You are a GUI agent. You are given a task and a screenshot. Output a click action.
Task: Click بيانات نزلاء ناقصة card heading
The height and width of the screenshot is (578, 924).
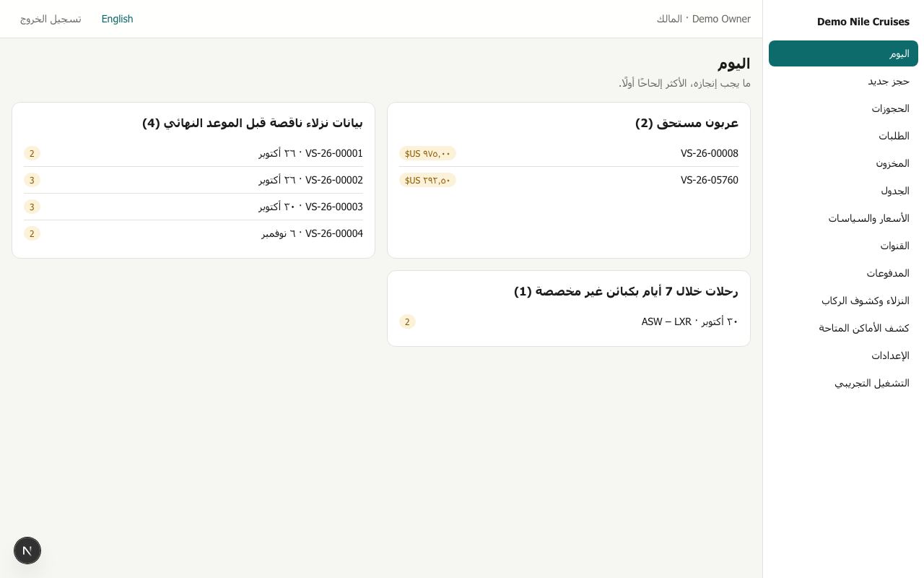pos(253,123)
